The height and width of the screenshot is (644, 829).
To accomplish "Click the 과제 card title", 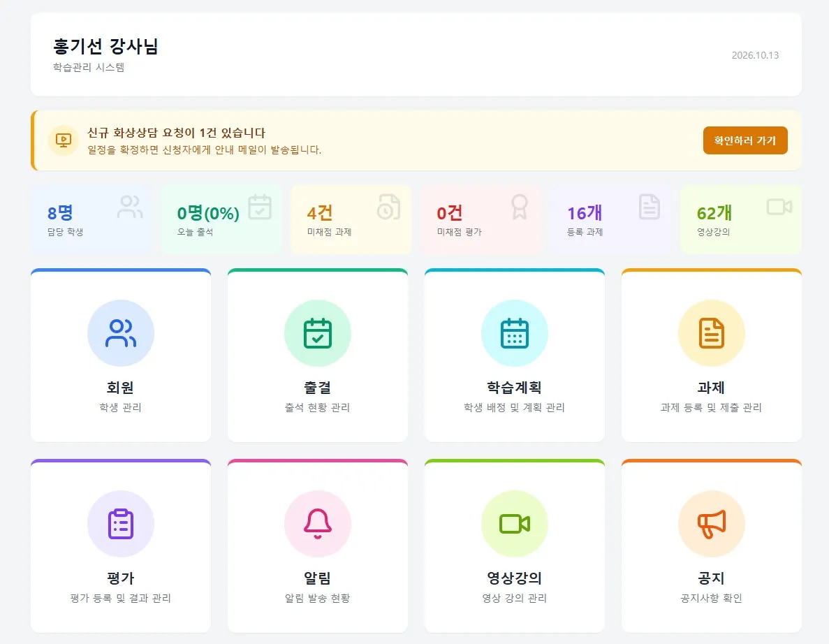I will tap(711, 388).
